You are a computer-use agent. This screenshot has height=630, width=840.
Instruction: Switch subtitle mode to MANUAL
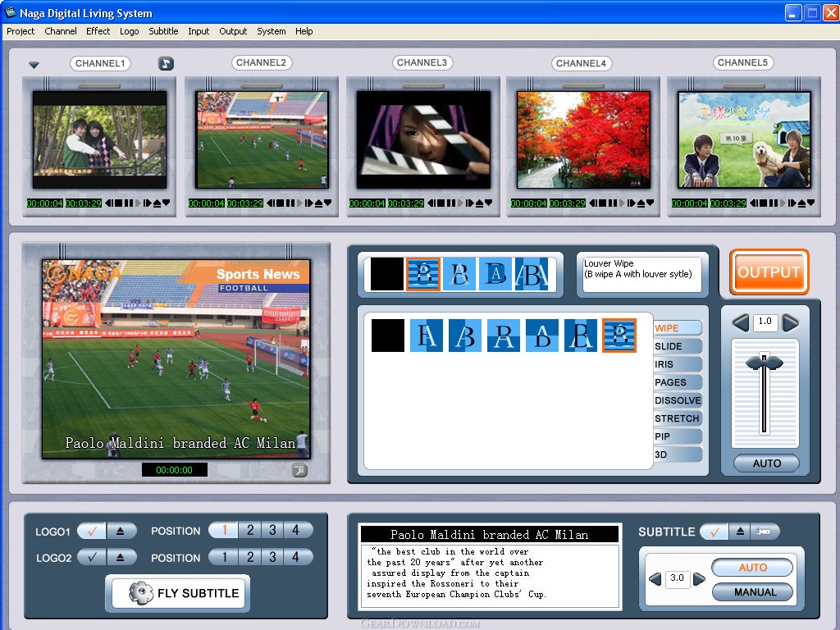[753, 592]
